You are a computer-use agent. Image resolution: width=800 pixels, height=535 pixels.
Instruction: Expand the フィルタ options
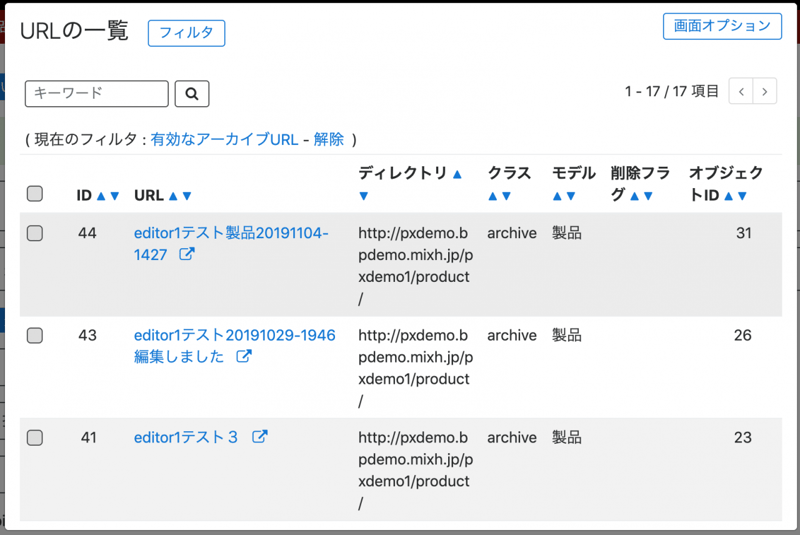pos(186,33)
